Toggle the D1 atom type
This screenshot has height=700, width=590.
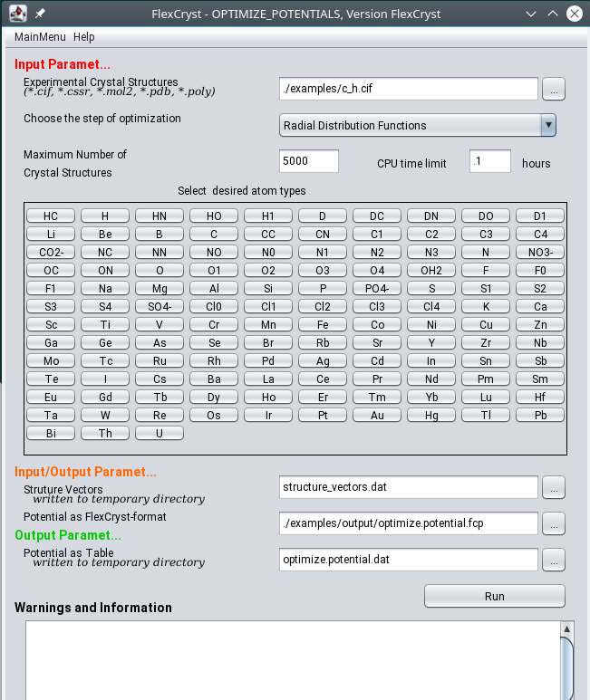click(540, 216)
